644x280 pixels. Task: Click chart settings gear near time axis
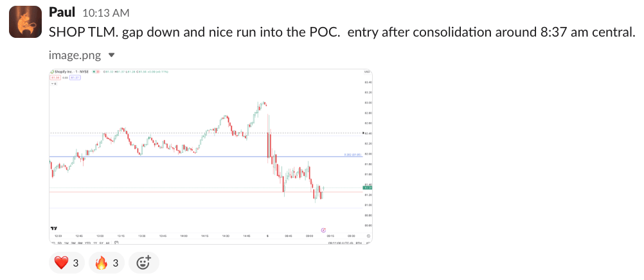tap(368, 236)
